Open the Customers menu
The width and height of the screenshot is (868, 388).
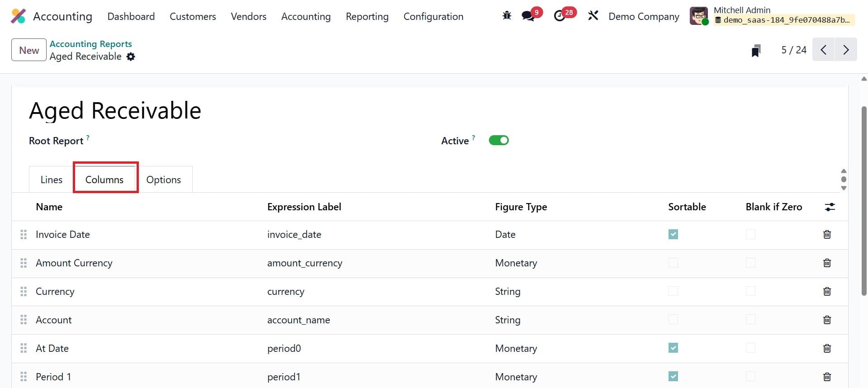[x=193, y=16]
